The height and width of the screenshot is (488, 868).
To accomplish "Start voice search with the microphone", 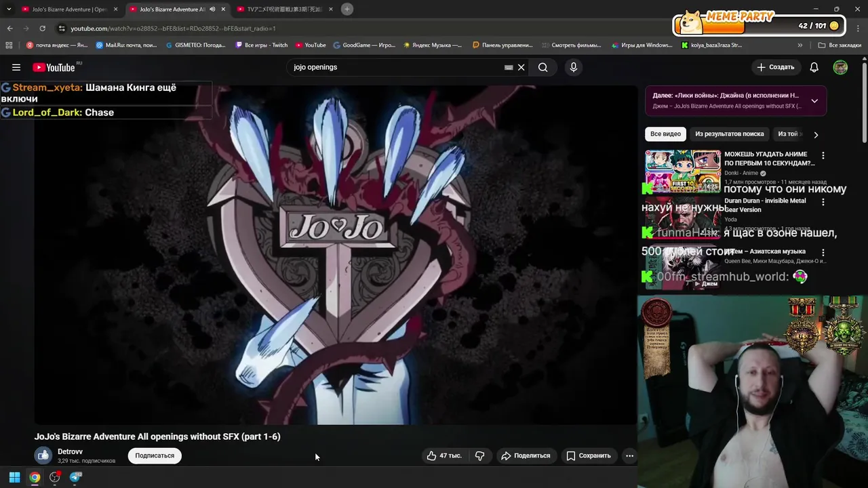I will click(x=574, y=67).
